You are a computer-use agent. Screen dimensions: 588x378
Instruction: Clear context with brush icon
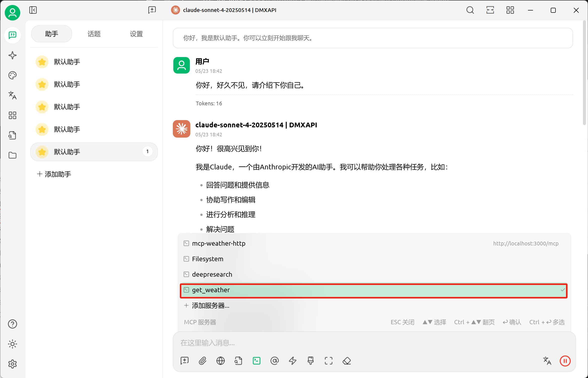coord(311,361)
